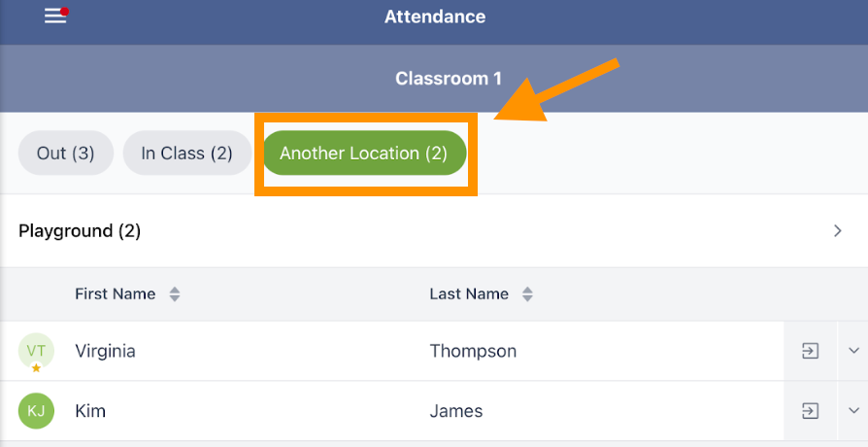Expand the dropdown chevron on Kim's row
Image resolution: width=868 pixels, height=447 pixels.
(x=852, y=411)
